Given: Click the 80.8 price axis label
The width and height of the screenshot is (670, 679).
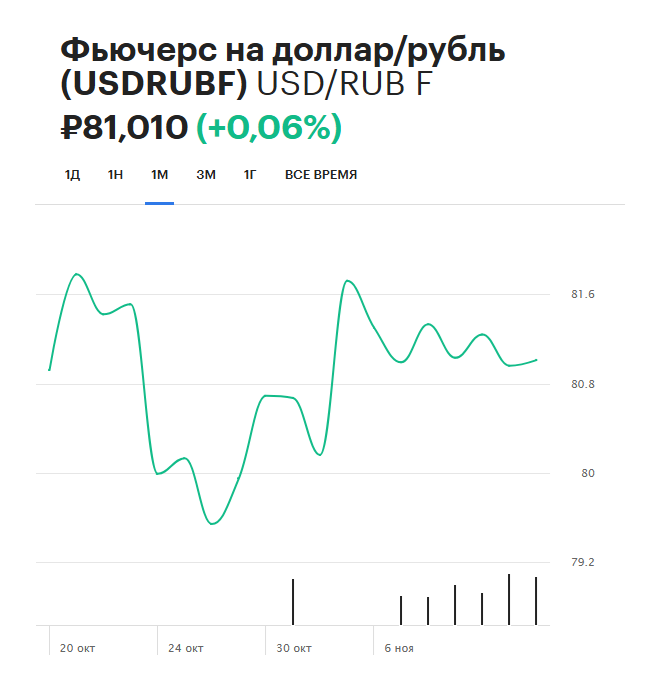Looking at the screenshot, I should pyautogui.click(x=582, y=384).
